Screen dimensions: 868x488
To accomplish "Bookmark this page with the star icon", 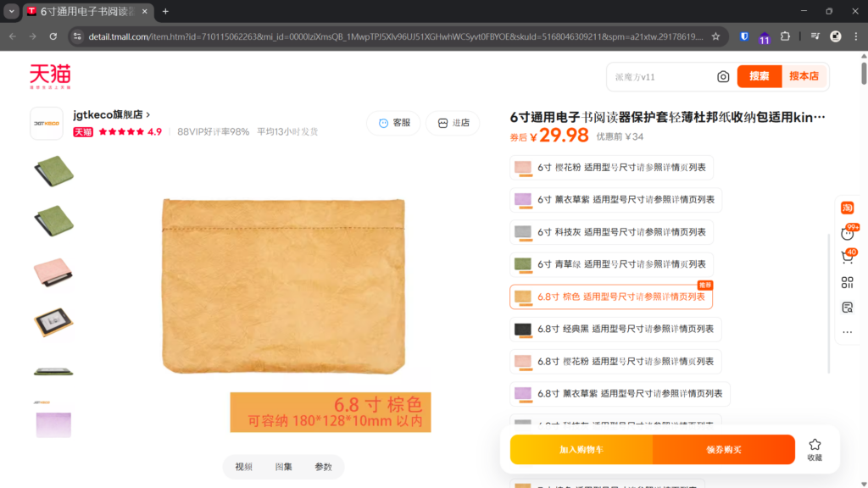I will 715,36.
